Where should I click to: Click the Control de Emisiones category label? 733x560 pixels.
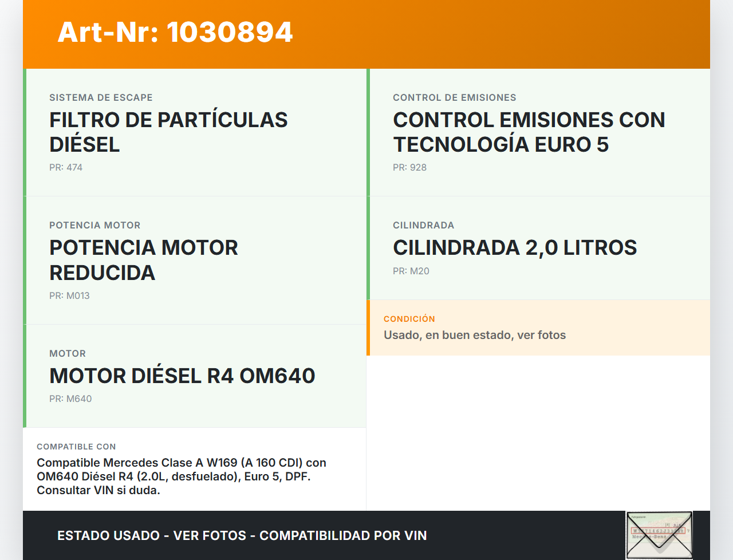(454, 98)
